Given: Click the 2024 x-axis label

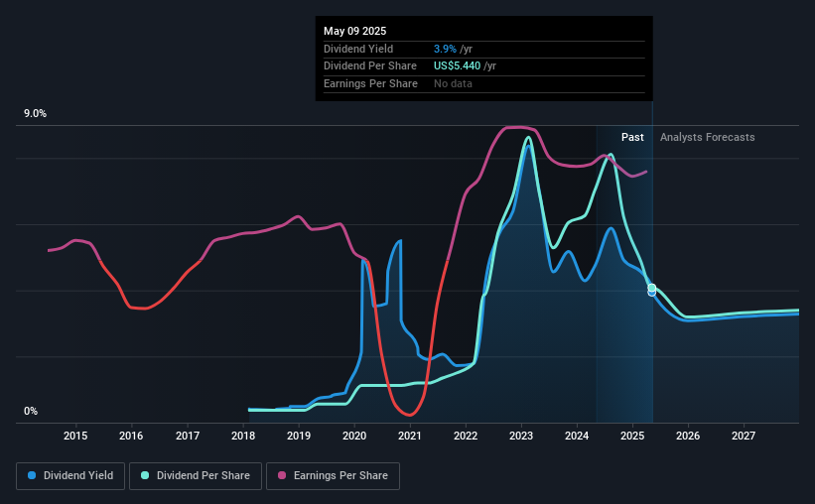Looking at the screenshot, I should [577, 436].
